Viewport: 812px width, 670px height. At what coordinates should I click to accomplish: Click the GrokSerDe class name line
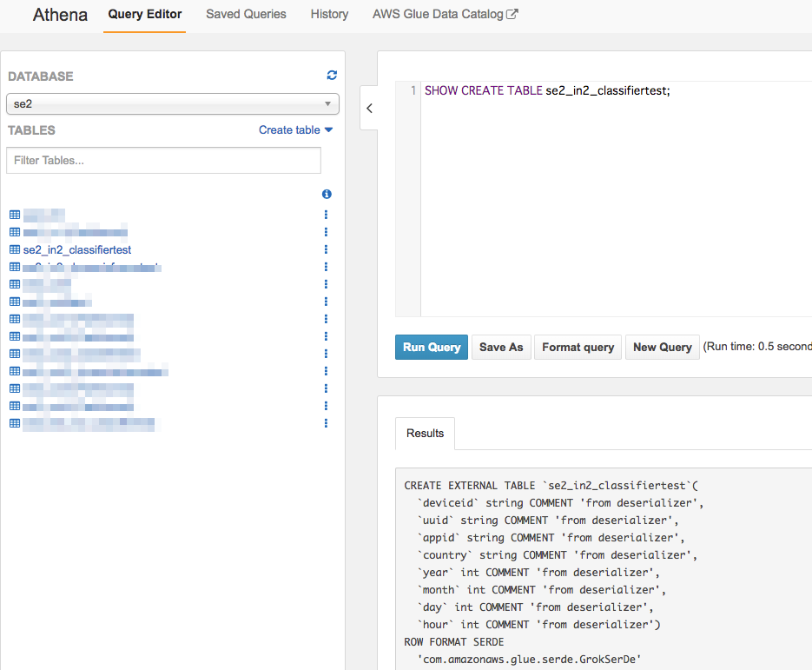[x=529, y=659]
